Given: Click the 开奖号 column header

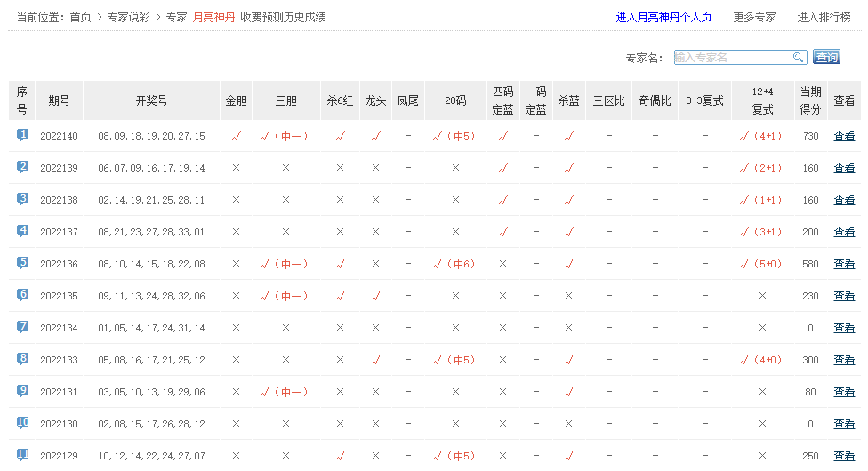Looking at the screenshot, I should [x=151, y=100].
